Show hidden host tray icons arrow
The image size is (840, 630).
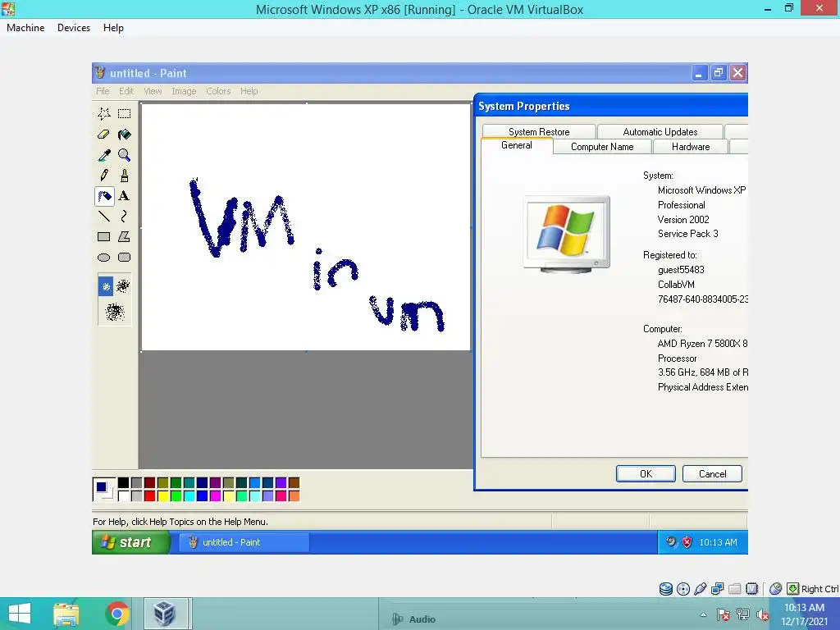pos(703,614)
